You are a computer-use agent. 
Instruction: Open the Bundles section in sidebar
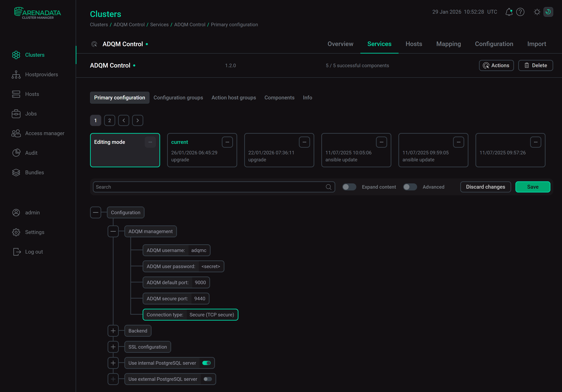(34, 172)
